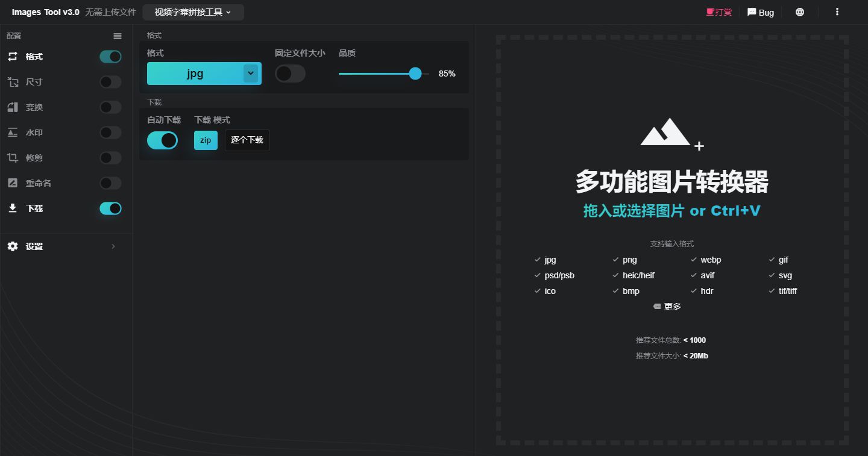Click the 更多 link under supported formats
This screenshot has width=868, height=456.
[x=671, y=306]
